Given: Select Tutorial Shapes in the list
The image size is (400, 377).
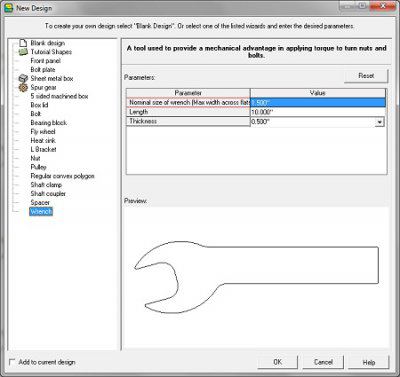Looking at the screenshot, I should pyautogui.click(x=51, y=52).
